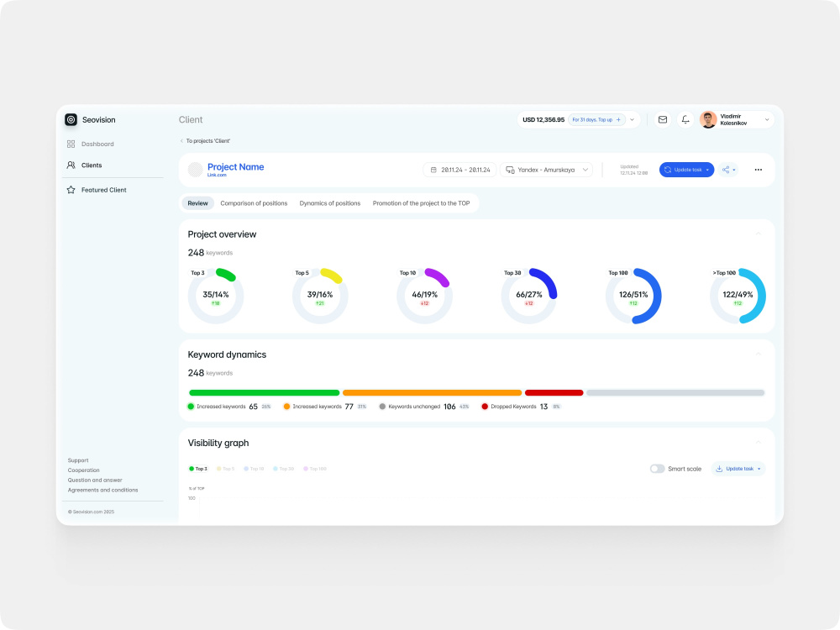The height and width of the screenshot is (630, 840).
Task: Click the green keyword dynamics bar segment
Action: point(264,392)
